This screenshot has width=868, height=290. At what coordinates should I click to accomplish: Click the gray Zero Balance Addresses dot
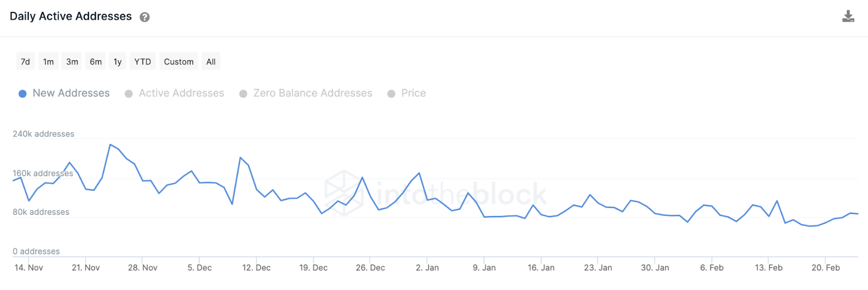pos(243,93)
